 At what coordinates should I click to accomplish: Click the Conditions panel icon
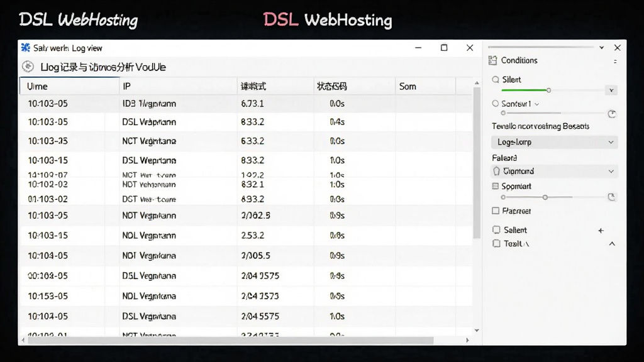pos(492,60)
